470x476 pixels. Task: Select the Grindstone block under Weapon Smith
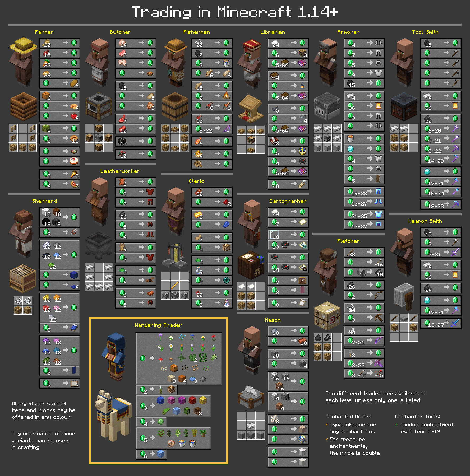(404, 297)
